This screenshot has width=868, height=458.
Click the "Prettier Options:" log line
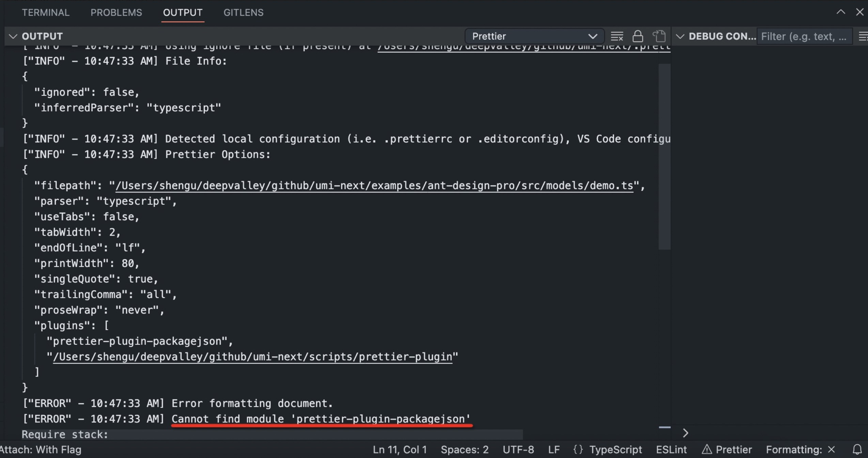click(146, 154)
